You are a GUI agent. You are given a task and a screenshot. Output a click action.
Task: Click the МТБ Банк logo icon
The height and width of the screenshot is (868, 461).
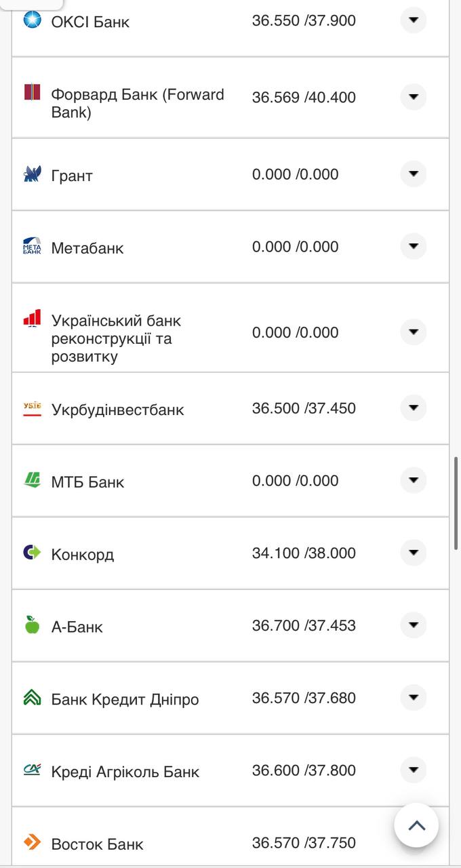(32, 480)
